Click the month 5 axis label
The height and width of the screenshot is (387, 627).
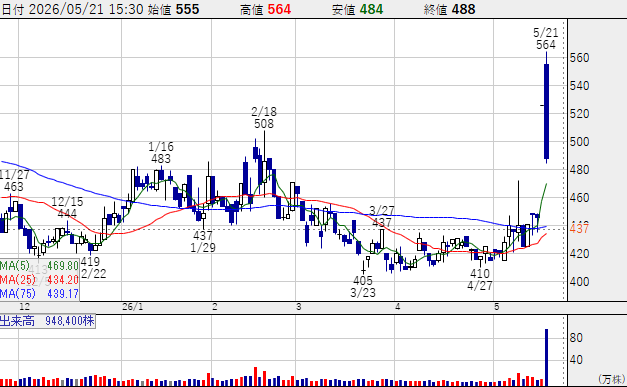coord(497,307)
